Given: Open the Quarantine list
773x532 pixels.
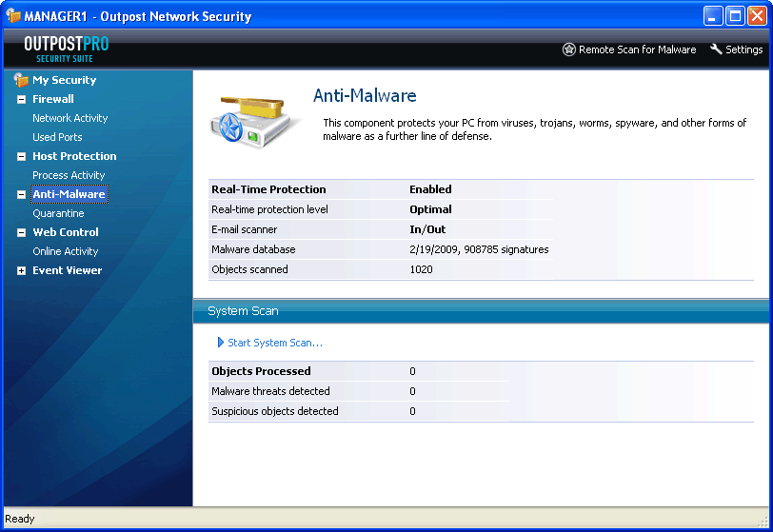Looking at the screenshot, I should tap(58, 213).
